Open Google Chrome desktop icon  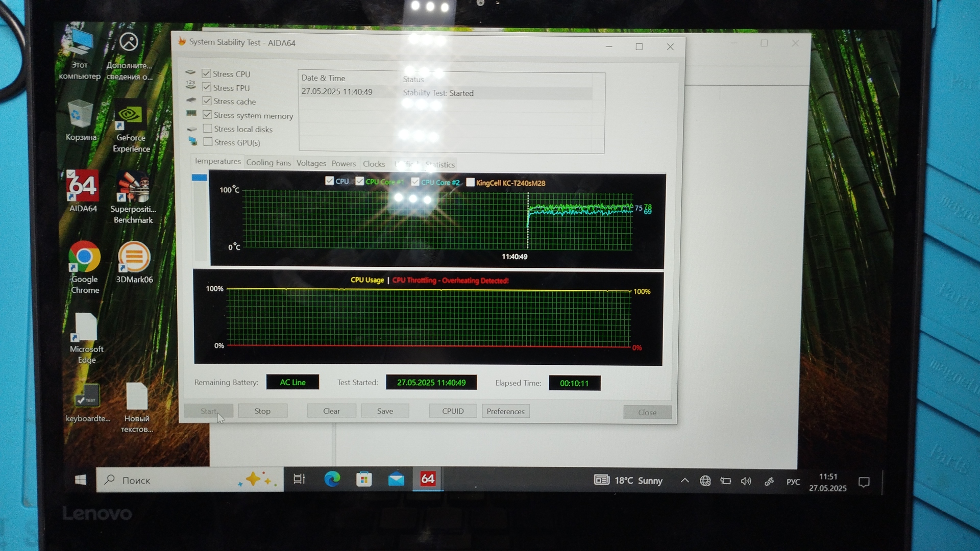pyautogui.click(x=84, y=258)
